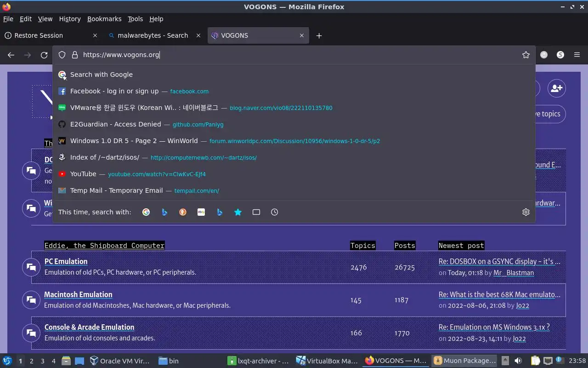Open a new tab with plus button
588x368 pixels.
pos(319,35)
